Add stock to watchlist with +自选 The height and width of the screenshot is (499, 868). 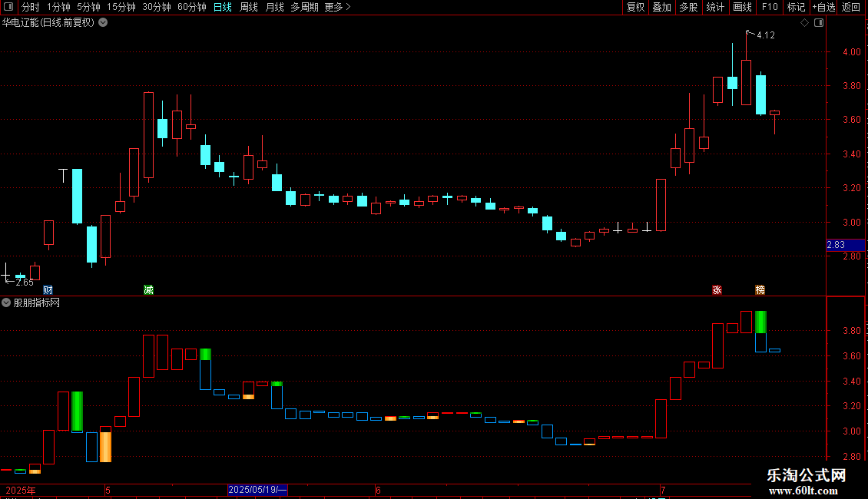point(823,7)
